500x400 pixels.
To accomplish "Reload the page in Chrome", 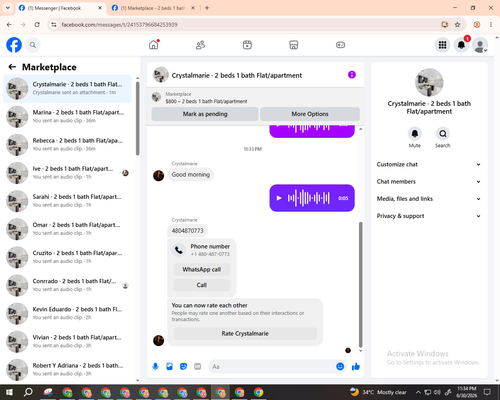I will tap(37, 24).
